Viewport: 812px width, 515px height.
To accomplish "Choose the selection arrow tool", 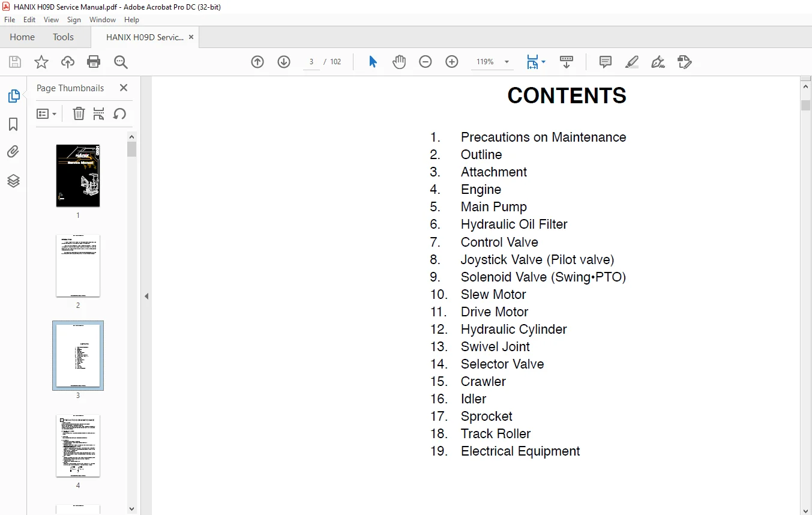I will tap(373, 62).
